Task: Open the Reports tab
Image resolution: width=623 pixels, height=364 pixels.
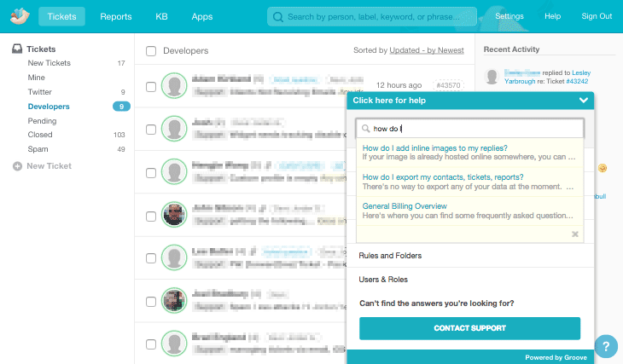Action: (x=115, y=16)
